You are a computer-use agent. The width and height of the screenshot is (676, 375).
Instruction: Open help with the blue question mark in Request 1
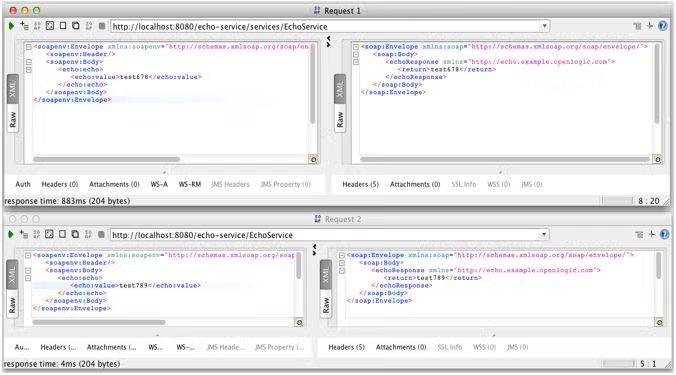click(x=663, y=26)
